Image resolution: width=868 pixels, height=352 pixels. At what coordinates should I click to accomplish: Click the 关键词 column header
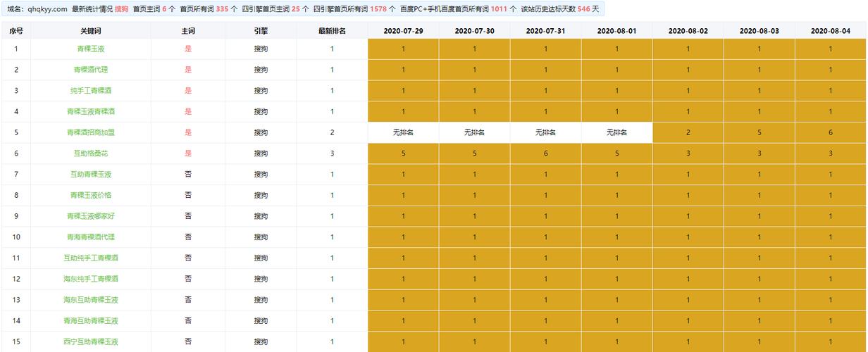coord(91,31)
